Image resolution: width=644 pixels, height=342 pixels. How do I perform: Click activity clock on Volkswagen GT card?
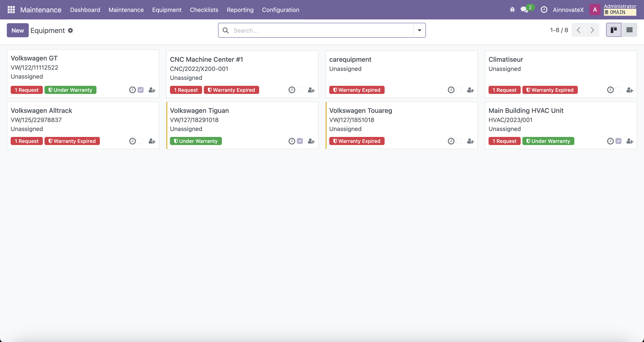coord(132,90)
